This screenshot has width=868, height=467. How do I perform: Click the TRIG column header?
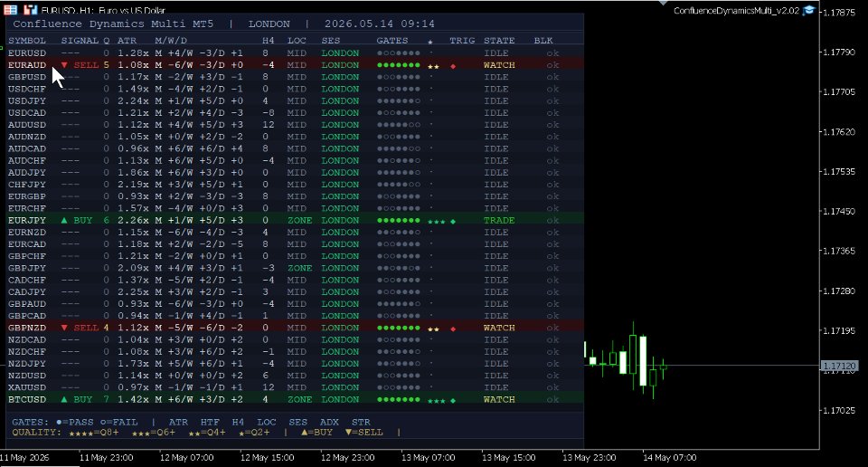[462, 41]
